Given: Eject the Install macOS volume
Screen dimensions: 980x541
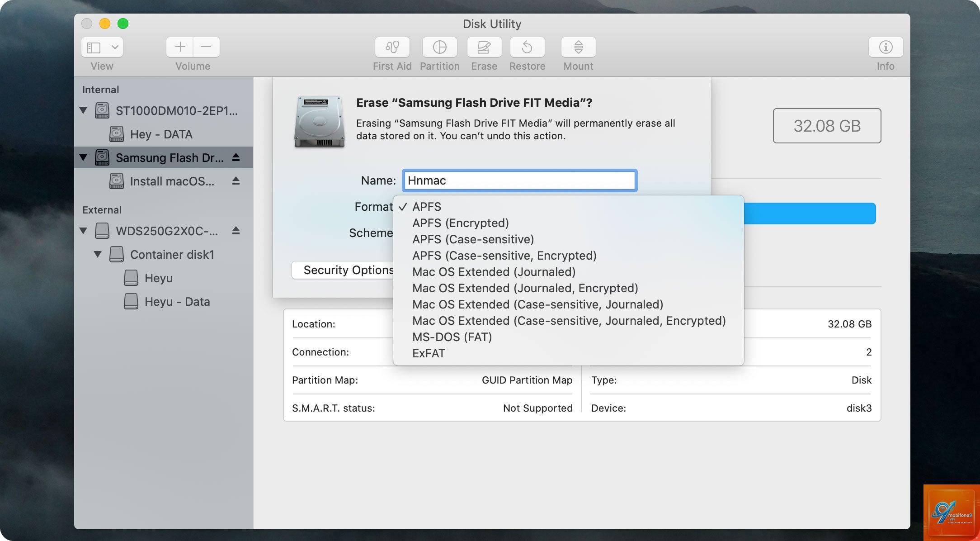Looking at the screenshot, I should pos(236,180).
